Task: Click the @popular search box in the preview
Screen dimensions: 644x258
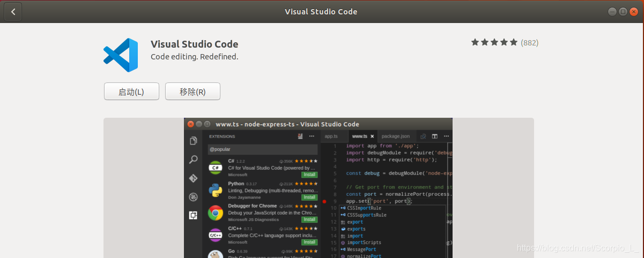Action: [262, 149]
